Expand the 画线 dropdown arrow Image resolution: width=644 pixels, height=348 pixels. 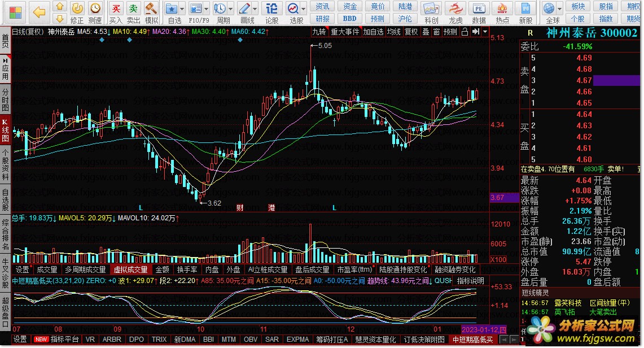pos(255,8)
